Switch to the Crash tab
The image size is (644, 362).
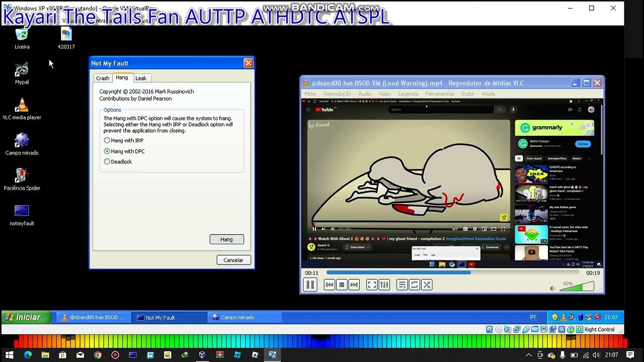(103, 78)
